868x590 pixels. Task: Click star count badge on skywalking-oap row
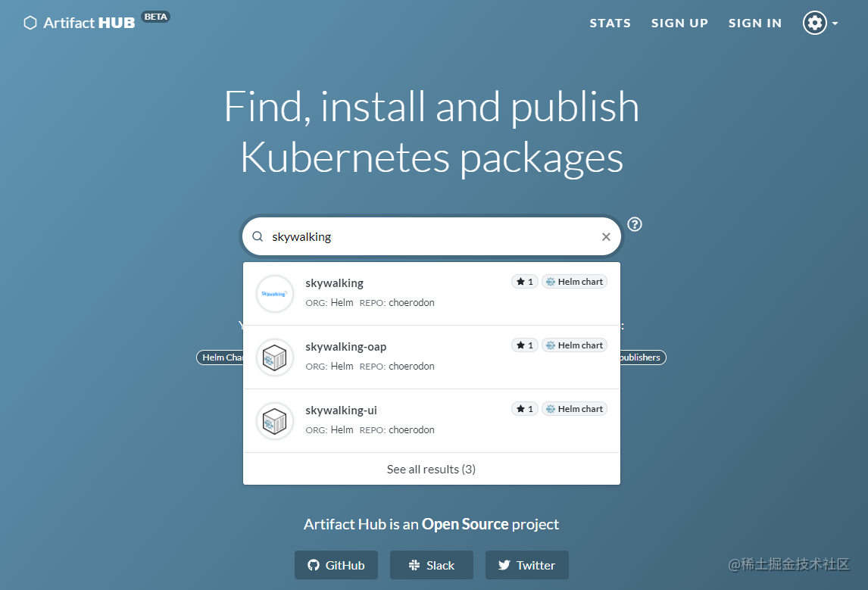click(524, 345)
